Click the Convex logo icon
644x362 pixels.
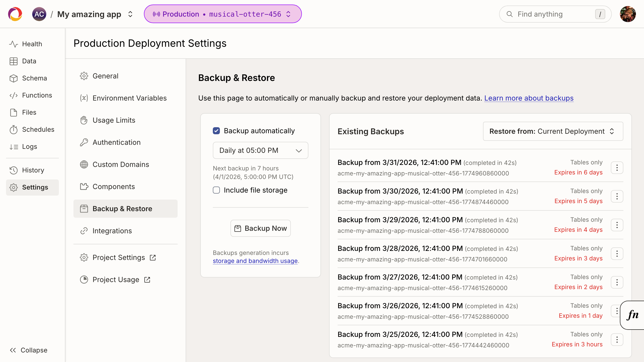(15, 14)
